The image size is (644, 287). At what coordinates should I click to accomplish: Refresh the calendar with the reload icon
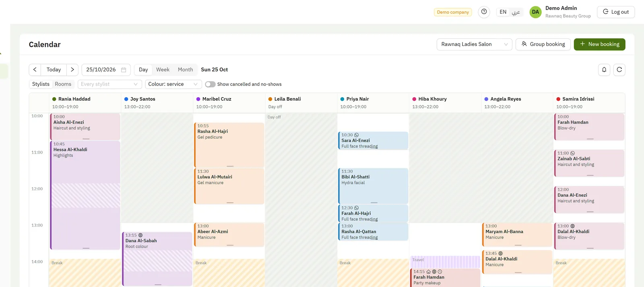[x=619, y=70]
